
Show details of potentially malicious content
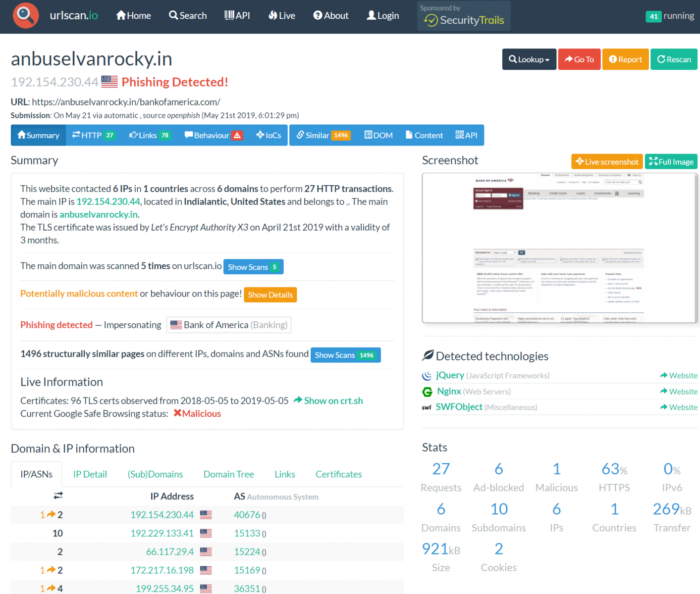(x=270, y=295)
